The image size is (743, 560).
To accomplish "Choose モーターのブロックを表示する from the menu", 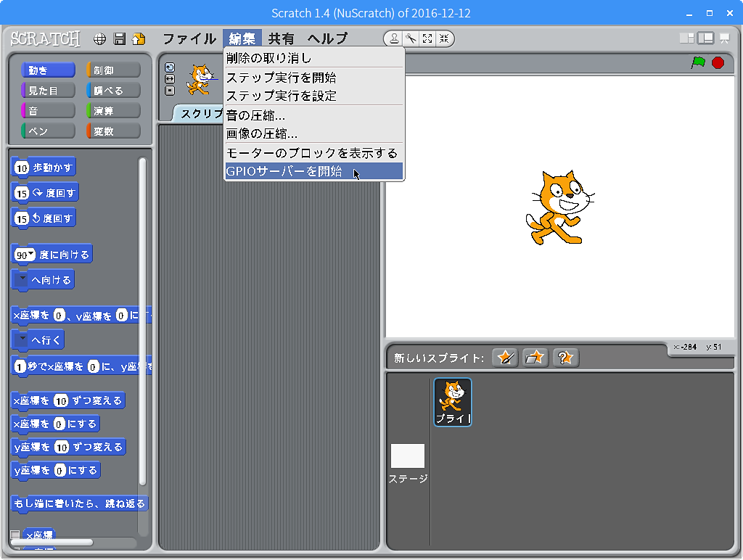I will coord(313,153).
